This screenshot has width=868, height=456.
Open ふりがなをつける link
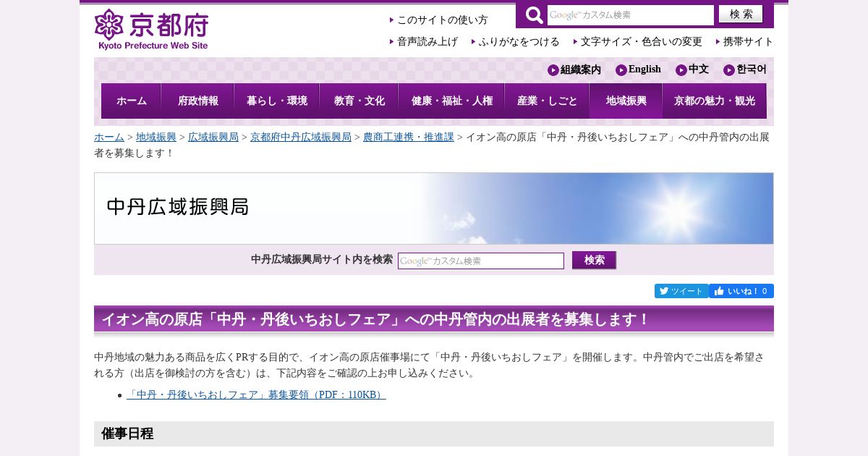pos(519,42)
